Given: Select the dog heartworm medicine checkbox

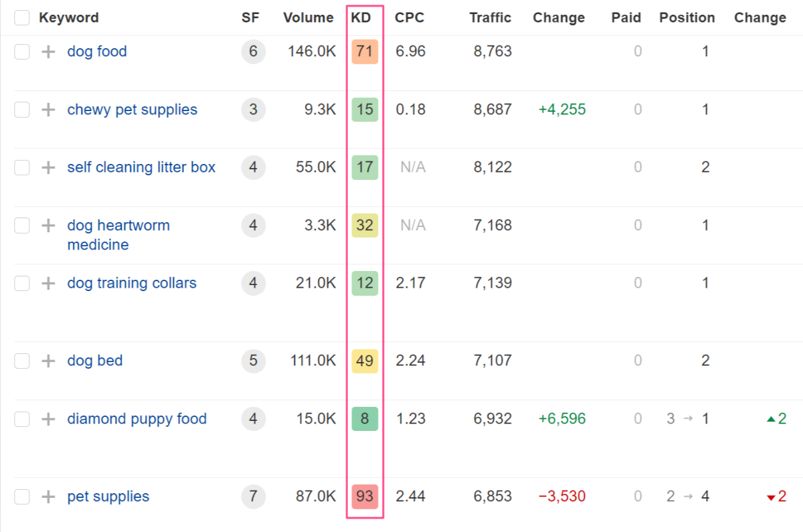Looking at the screenshot, I should click(22, 226).
